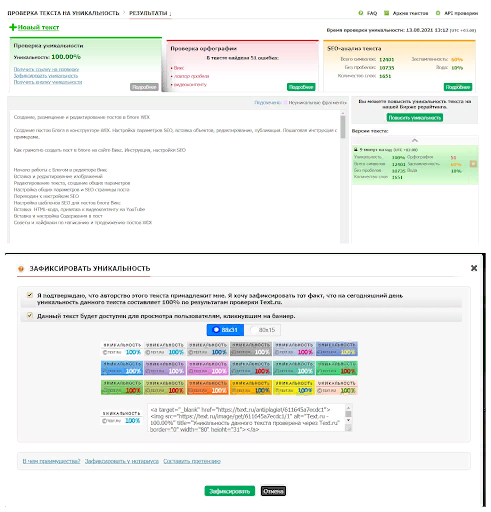The image size is (491, 512).
Task: Click the lock icon in the versions entry
Action: click(x=356, y=150)
